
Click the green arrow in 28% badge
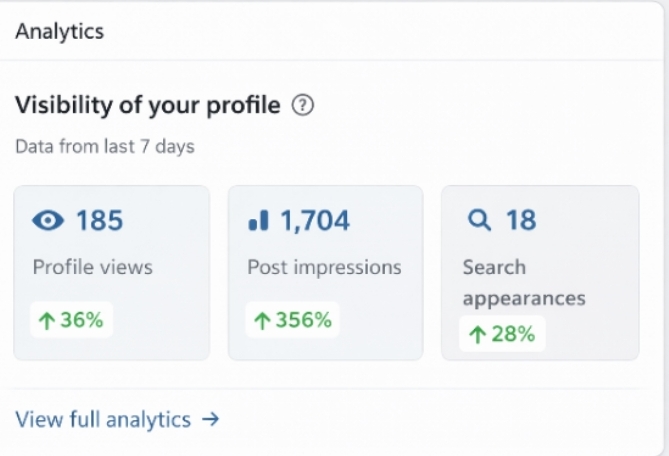click(x=477, y=334)
